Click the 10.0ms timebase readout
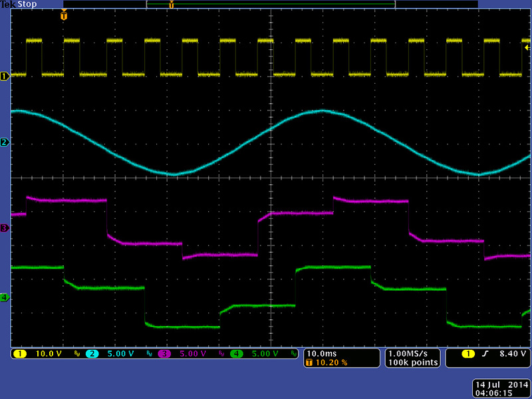 coord(321,353)
